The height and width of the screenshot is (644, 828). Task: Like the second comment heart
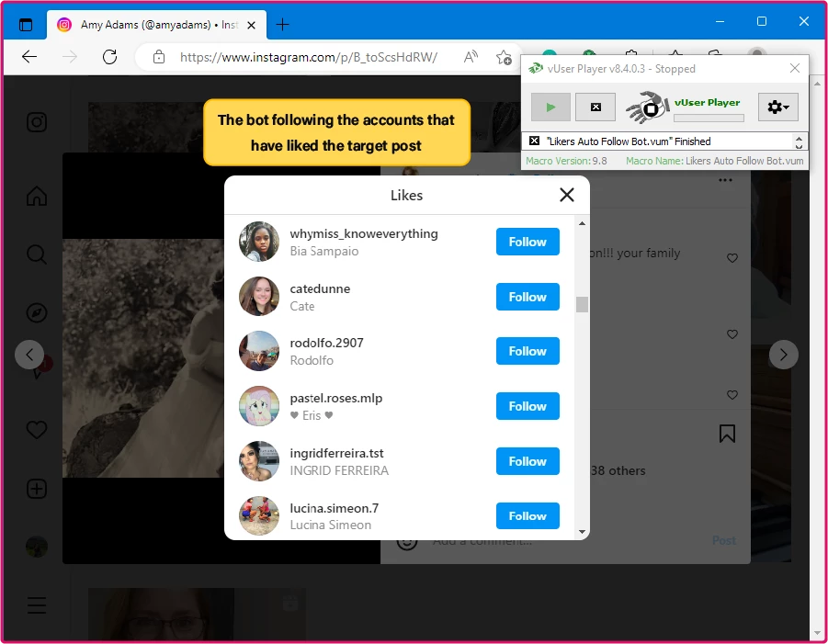(732, 334)
